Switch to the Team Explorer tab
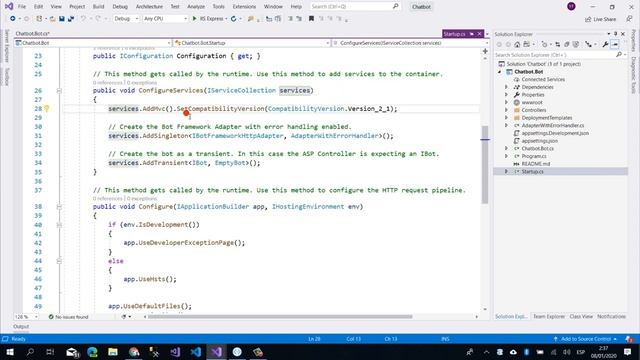 pyautogui.click(x=549, y=316)
